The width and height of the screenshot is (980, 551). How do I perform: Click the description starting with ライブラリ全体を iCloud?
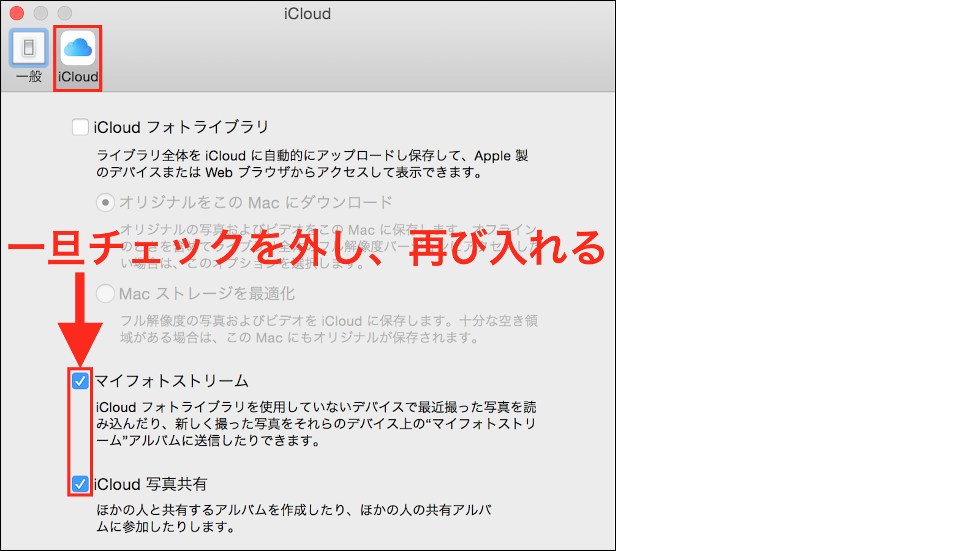click(x=312, y=164)
